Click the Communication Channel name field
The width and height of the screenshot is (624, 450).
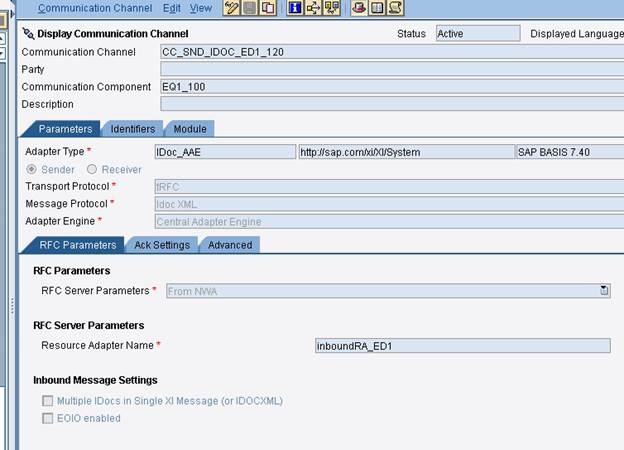pyautogui.click(x=392, y=52)
